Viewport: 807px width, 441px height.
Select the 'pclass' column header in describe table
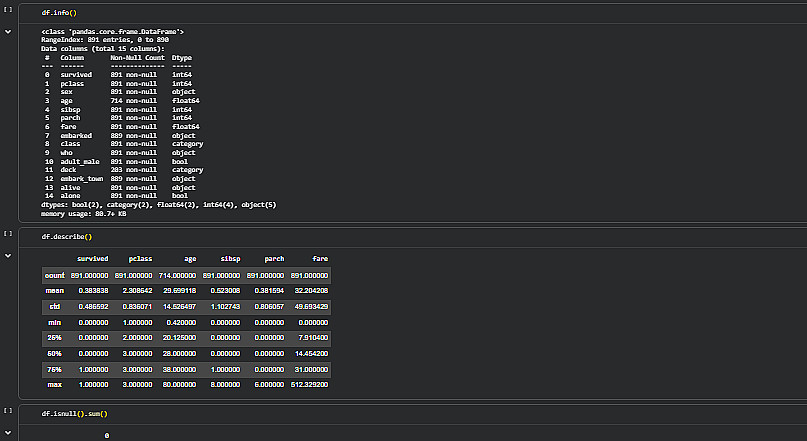click(140, 259)
